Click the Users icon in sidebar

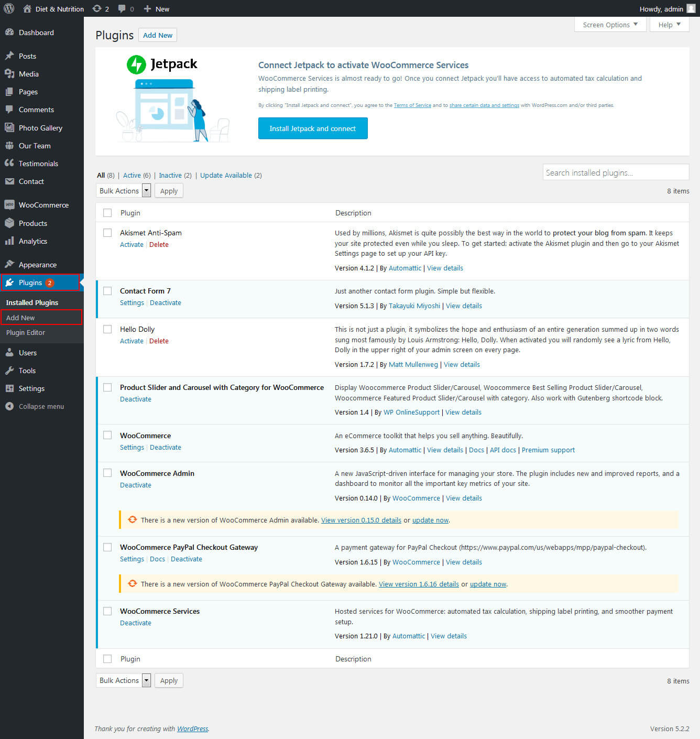9,352
